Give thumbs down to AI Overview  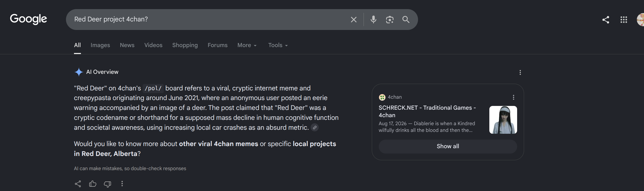pos(107,184)
